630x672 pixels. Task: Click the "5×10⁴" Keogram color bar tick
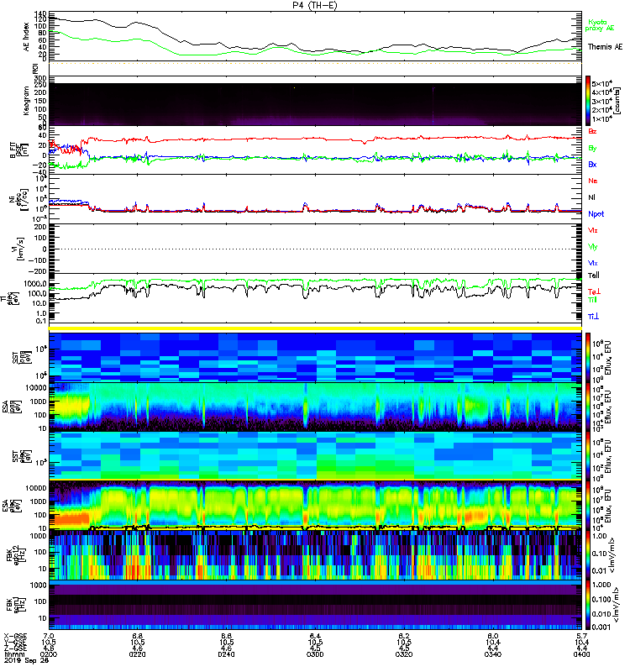pyautogui.click(x=601, y=83)
